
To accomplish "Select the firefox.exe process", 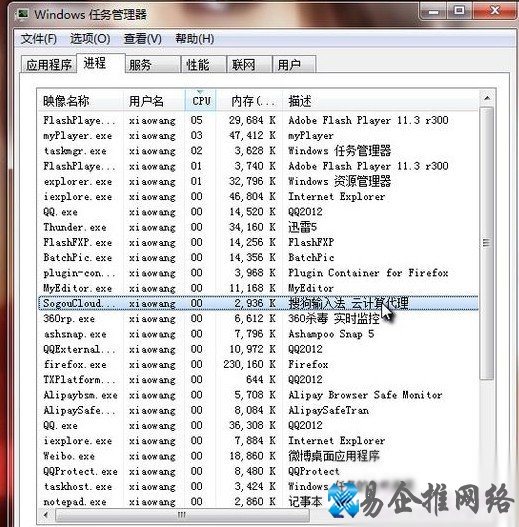I will (x=258, y=365).
